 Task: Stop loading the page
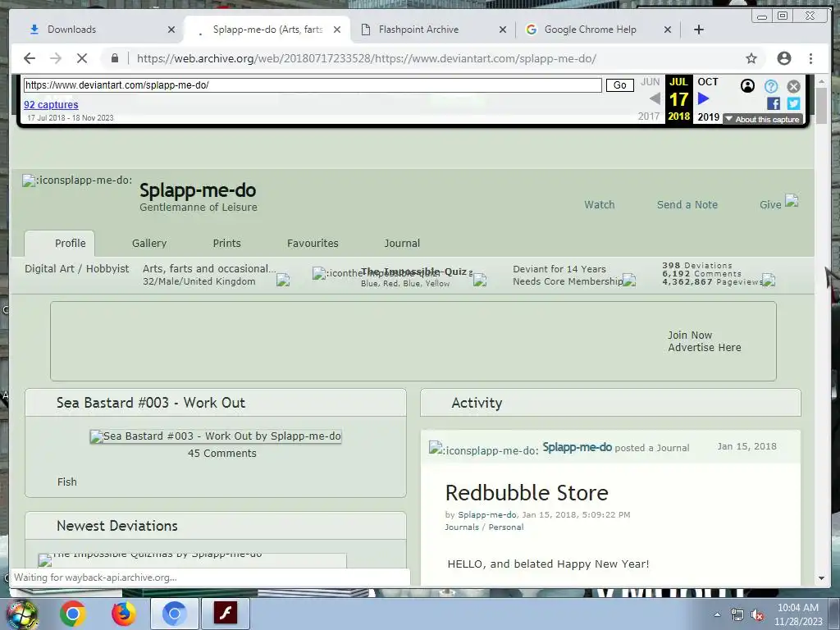click(x=82, y=58)
